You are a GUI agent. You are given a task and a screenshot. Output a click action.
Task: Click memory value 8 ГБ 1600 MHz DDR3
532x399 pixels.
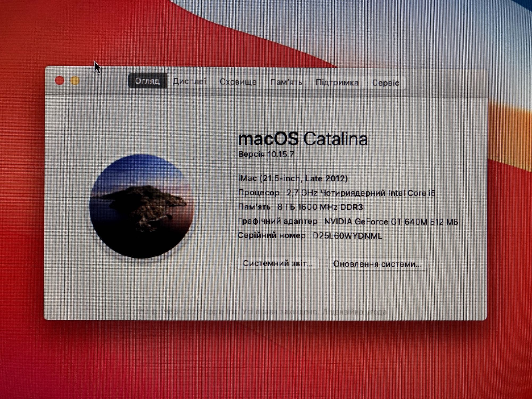(320, 207)
